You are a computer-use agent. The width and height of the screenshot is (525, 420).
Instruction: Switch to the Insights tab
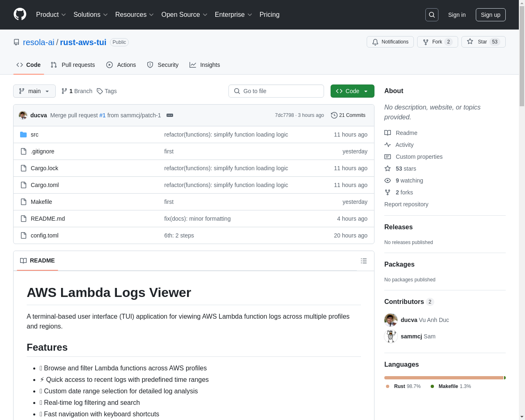point(205,65)
